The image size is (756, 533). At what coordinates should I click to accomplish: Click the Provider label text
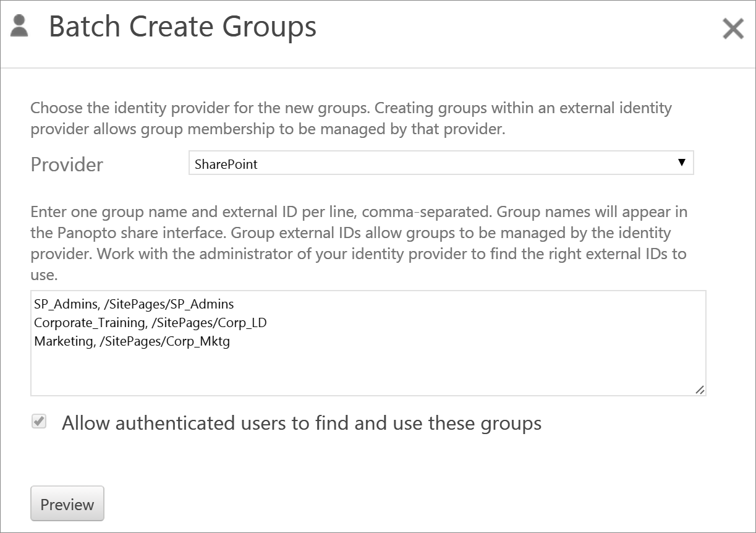[x=67, y=164]
